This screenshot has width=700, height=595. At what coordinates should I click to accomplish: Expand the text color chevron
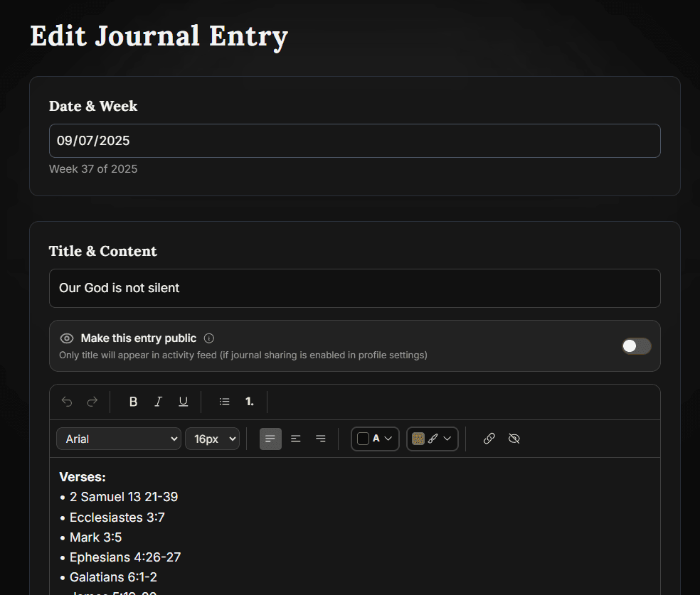coord(388,439)
